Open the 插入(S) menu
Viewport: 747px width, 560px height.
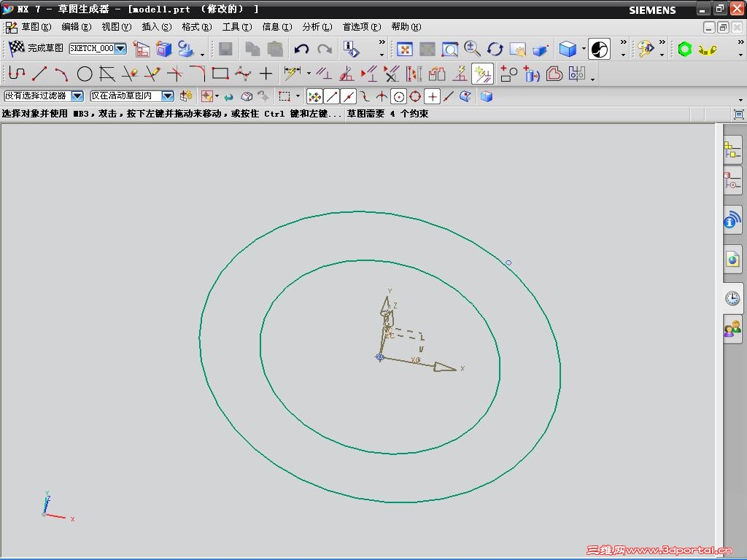click(157, 27)
